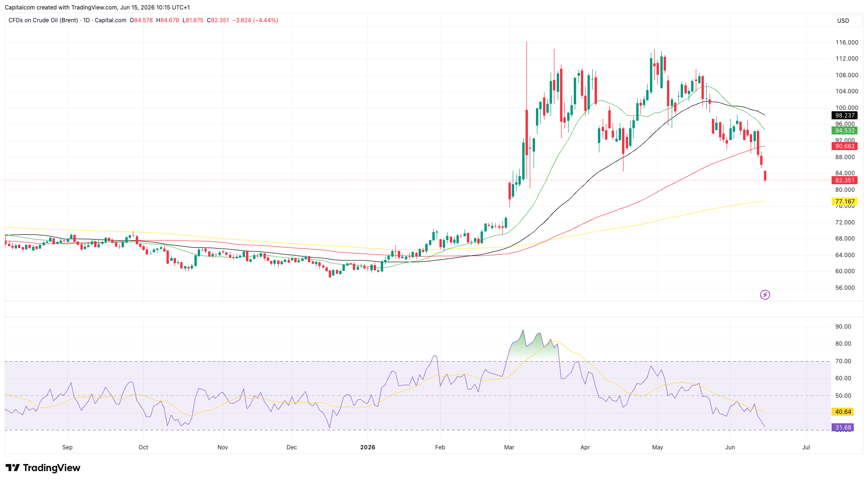This screenshot has width=868, height=482.
Task: Click the 80.000 price axis tick
Action: point(845,190)
